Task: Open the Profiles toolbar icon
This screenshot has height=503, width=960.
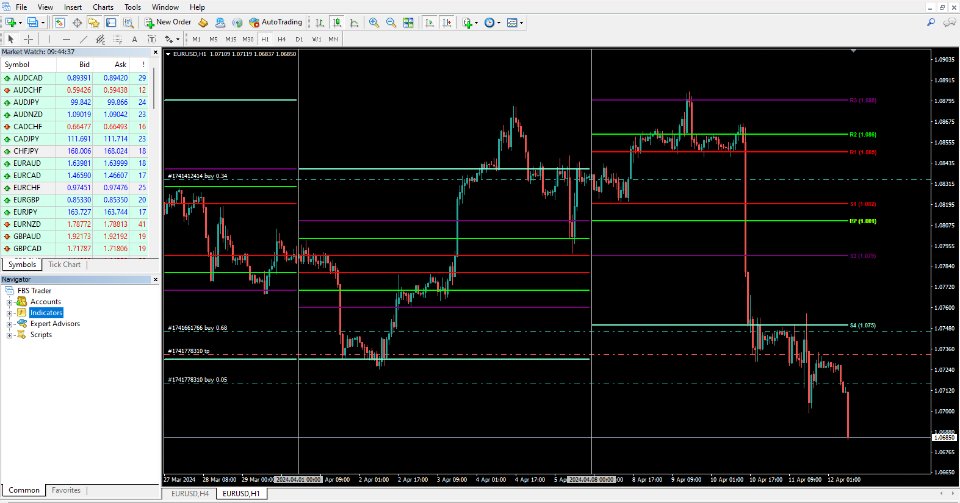Action: click(32, 23)
